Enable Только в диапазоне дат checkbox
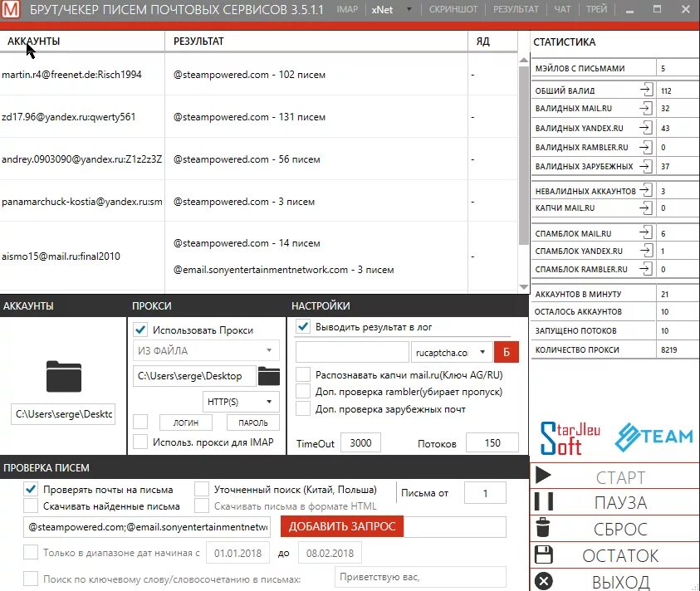 click(x=31, y=553)
